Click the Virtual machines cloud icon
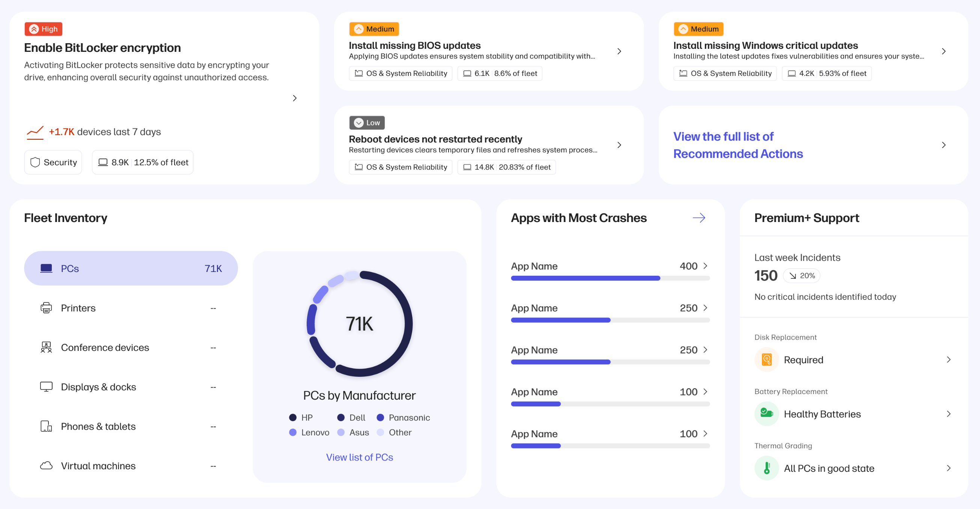Image resolution: width=980 pixels, height=509 pixels. pyautogui.click(x=46, y=465)
